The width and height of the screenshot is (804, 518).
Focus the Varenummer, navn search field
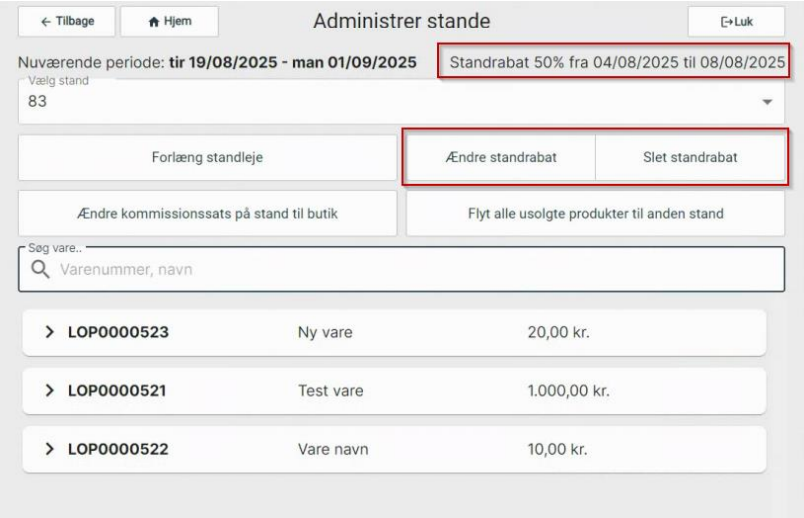pyautogui.click(x=400, y=269)
